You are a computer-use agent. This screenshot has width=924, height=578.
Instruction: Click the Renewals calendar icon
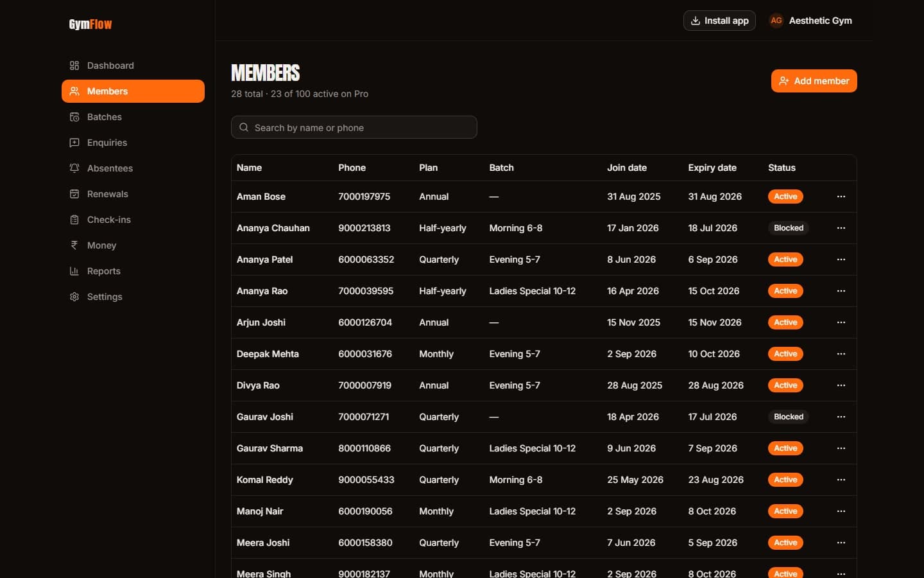74,194
